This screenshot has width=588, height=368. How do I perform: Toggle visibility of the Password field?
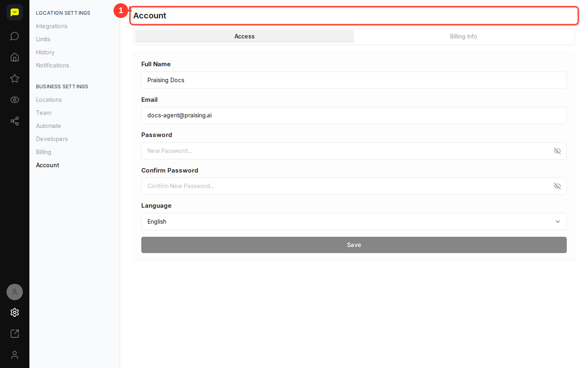[x=557, y=151]
